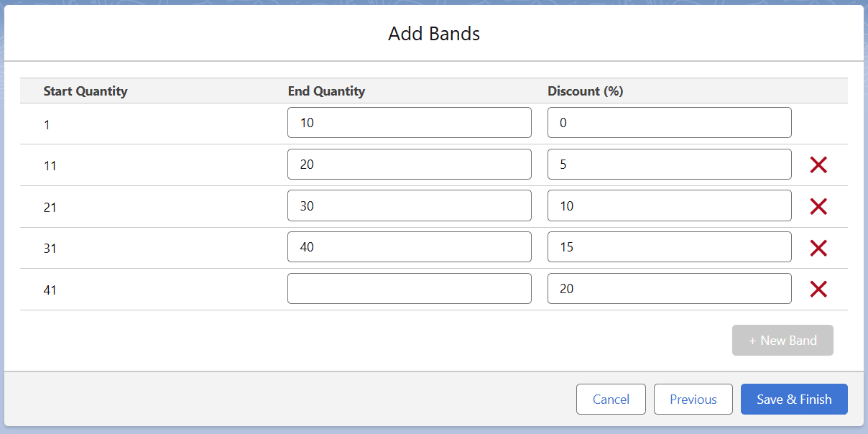Remove the band starting at 41
The height and width of the screenshot is (434, 868).
pyautogui.click(x=818, y=289)
